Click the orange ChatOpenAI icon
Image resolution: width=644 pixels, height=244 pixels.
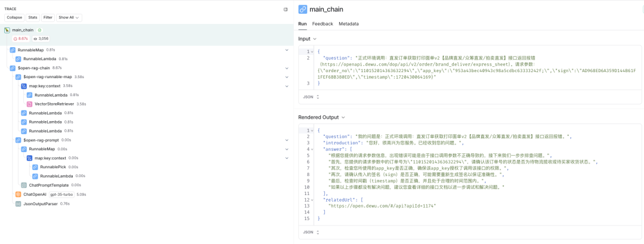(x=18, y=194)
